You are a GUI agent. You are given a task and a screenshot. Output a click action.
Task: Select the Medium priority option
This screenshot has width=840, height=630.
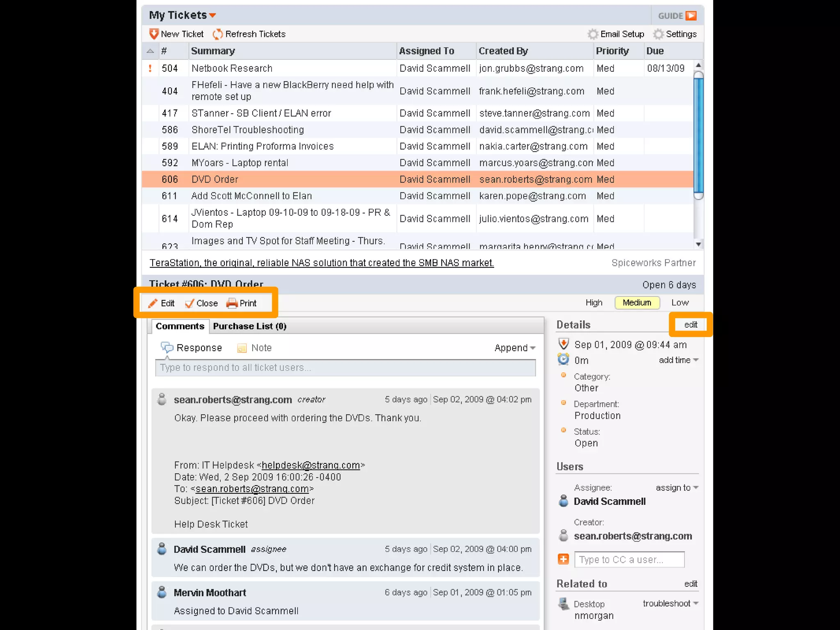click(x=637, y=303)
